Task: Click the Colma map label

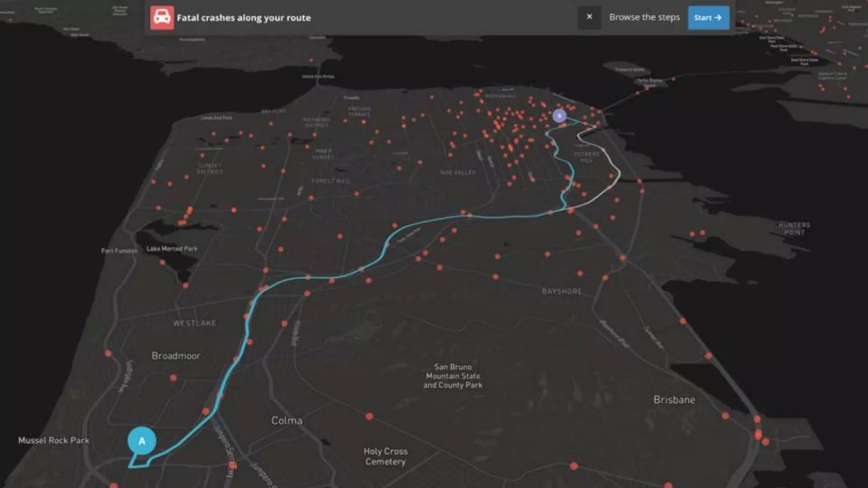Action: click(x=287, y=421)
